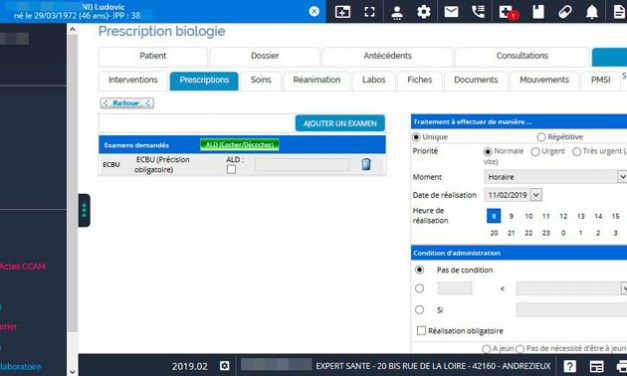Open the layout icon in bottom bar
The image size is (627, 376).
tap(597, 366)
